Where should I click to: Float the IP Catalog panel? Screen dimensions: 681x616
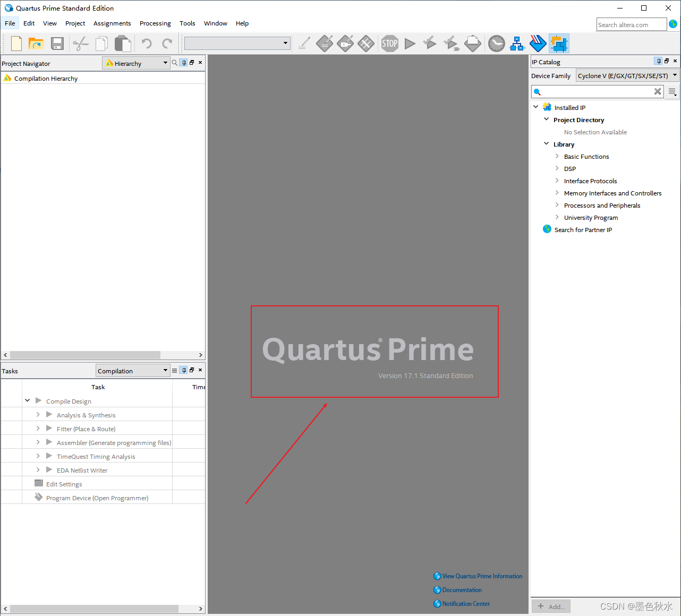[667, 61]
